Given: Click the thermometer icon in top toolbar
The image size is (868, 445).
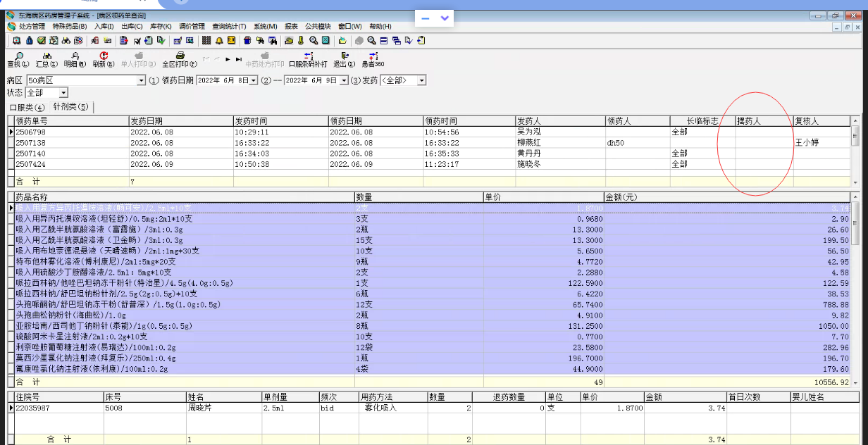Looking at the screenshot, I should (300, 41).
